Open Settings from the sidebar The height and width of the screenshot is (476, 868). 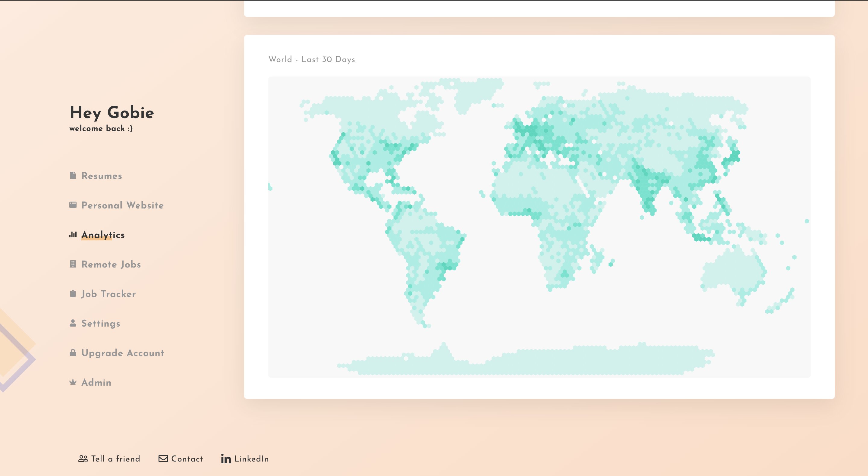101,323
